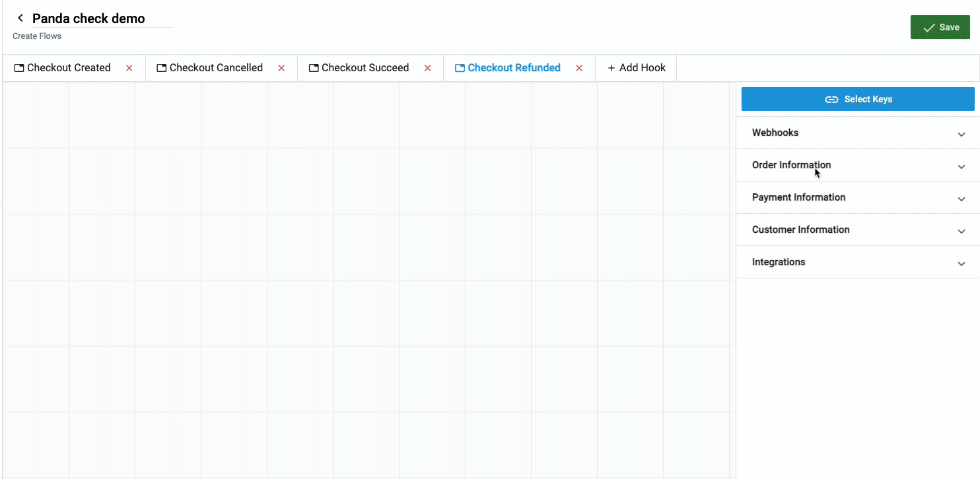Click the Select Keys button
Image resolution: width=980 pixels, height=479 pixels.
point(858,99)
